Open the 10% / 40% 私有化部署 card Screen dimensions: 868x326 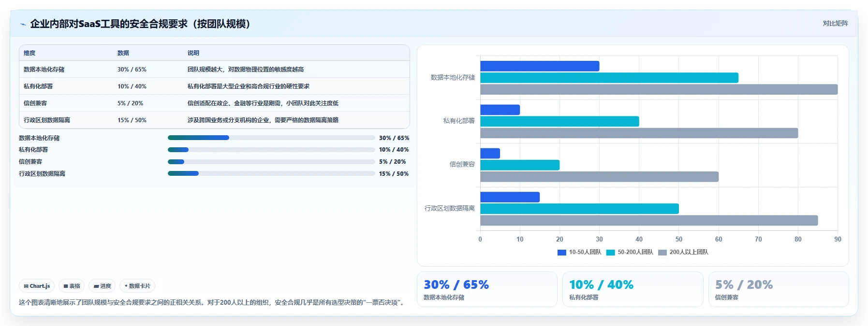pyautogui.click(x=633, y=289)
